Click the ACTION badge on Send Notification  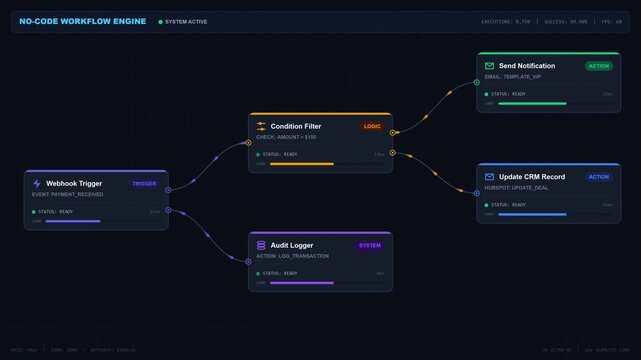coord(598,66)
